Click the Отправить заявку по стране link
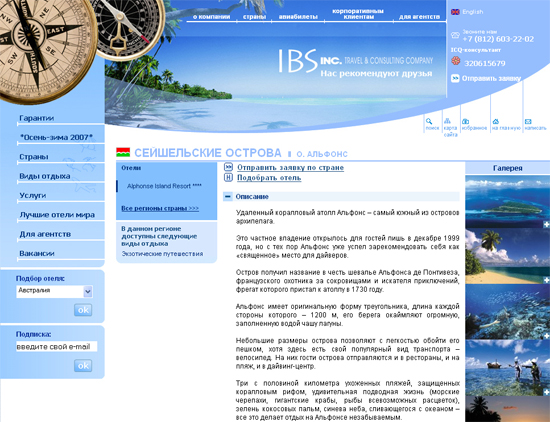Image resolution: width=550 pixels, height=422 pixels. (290, 167)
